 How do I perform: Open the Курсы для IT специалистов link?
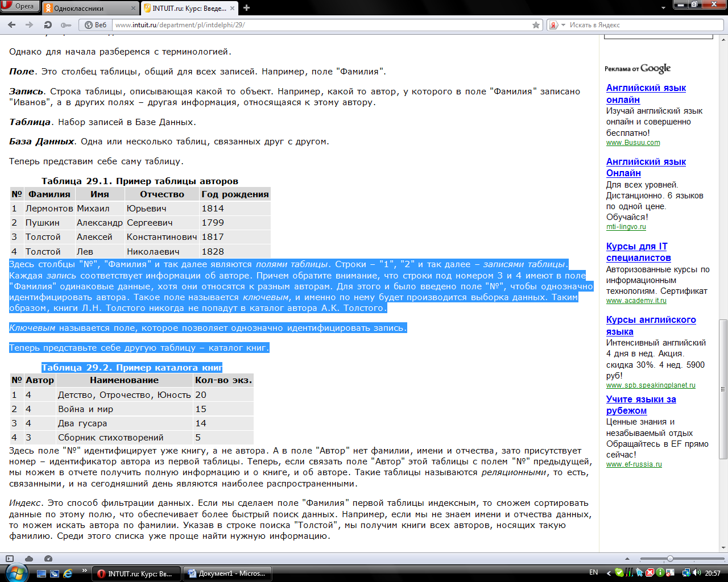638,252
